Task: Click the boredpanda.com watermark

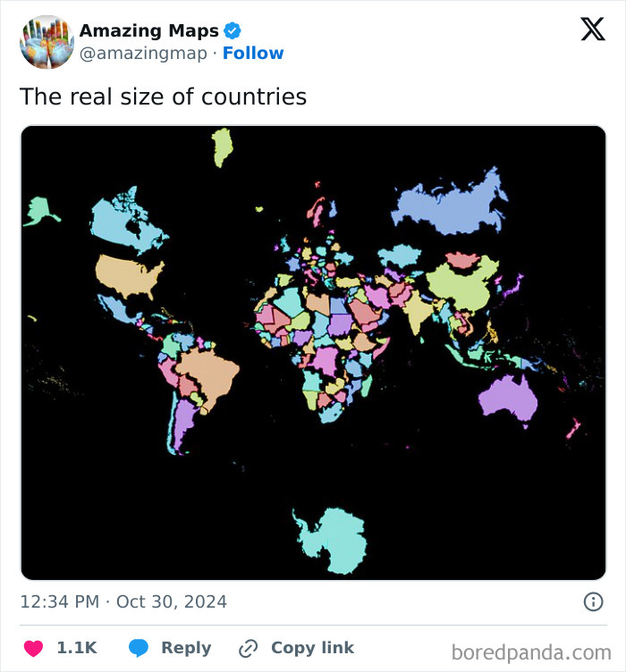Action: coord(531,651)
